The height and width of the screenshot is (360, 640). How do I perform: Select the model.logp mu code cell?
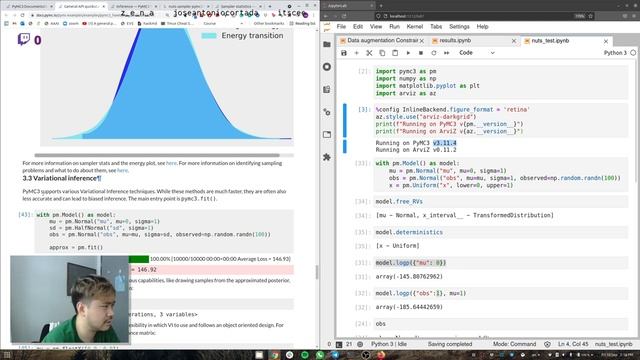coord(501,263)
